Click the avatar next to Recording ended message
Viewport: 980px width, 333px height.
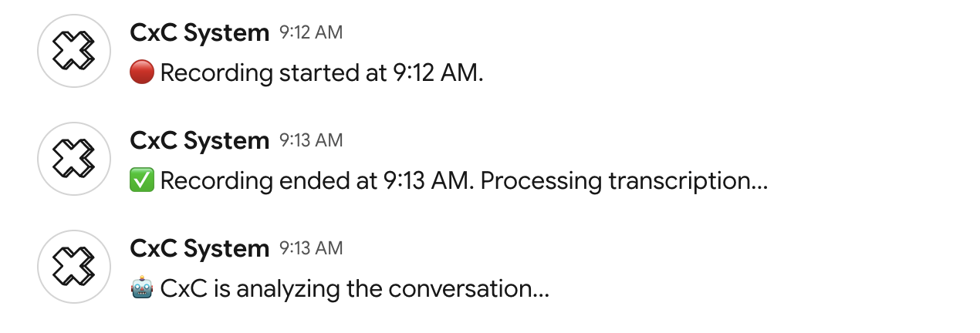pos(73,159)
